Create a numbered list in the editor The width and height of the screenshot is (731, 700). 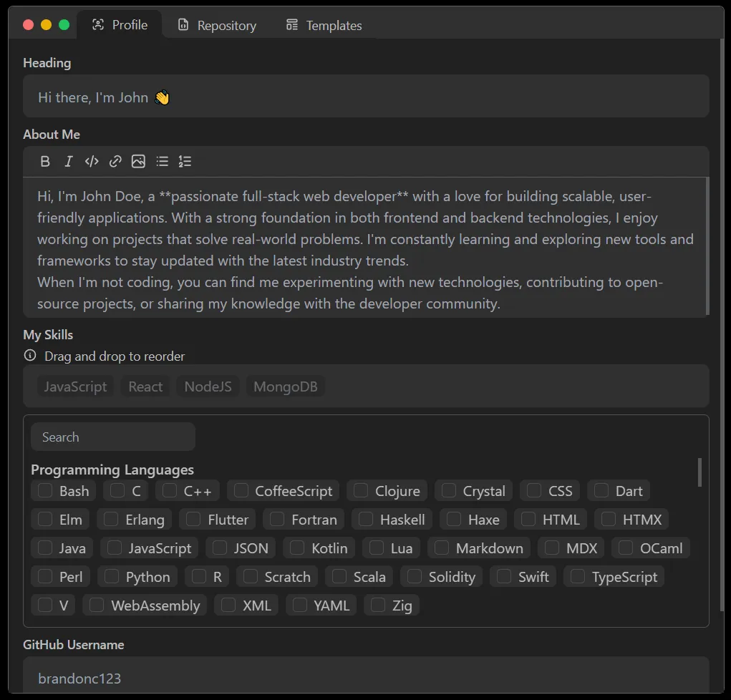click(x=185, y=161)
